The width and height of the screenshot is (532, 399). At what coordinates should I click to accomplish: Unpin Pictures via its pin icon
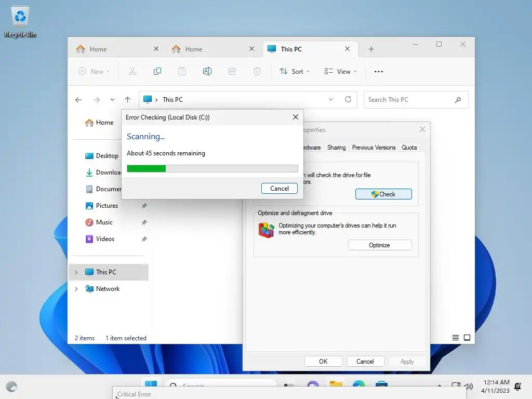[x=144, y=206]
